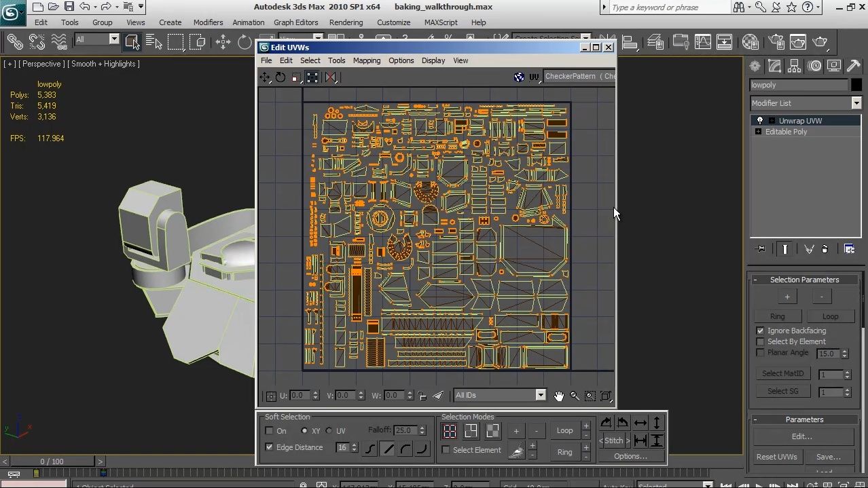Uncheck Ignore Backfacing option

coord(761,331)
